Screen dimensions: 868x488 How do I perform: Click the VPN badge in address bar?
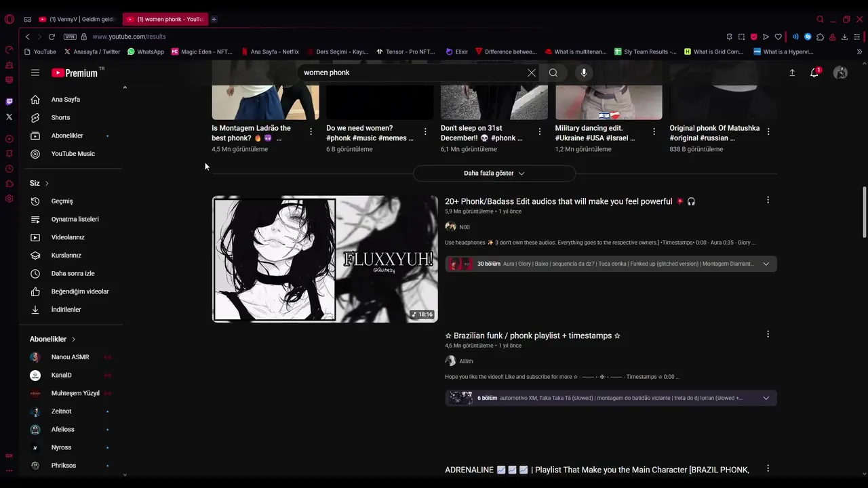tap(70, 37)
